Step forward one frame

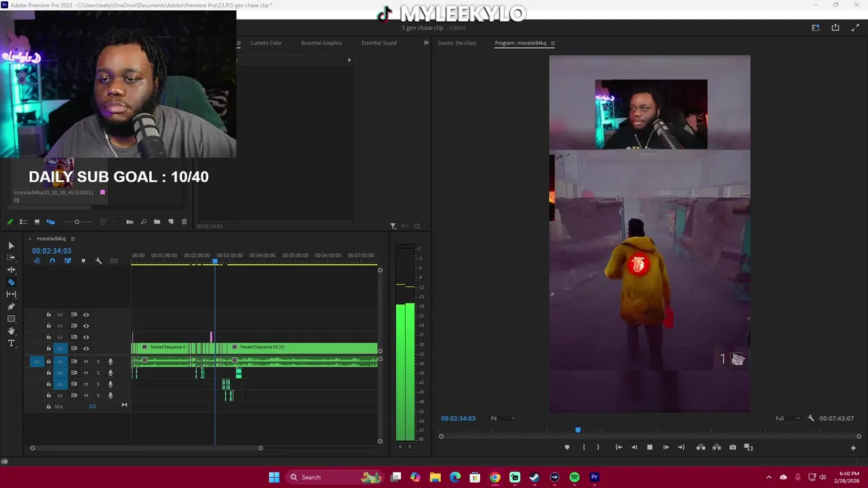665,447
